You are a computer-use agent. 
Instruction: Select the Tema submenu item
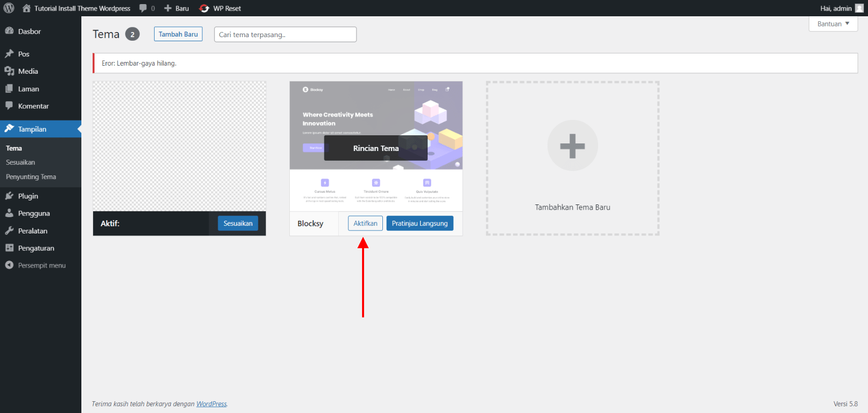14,148
